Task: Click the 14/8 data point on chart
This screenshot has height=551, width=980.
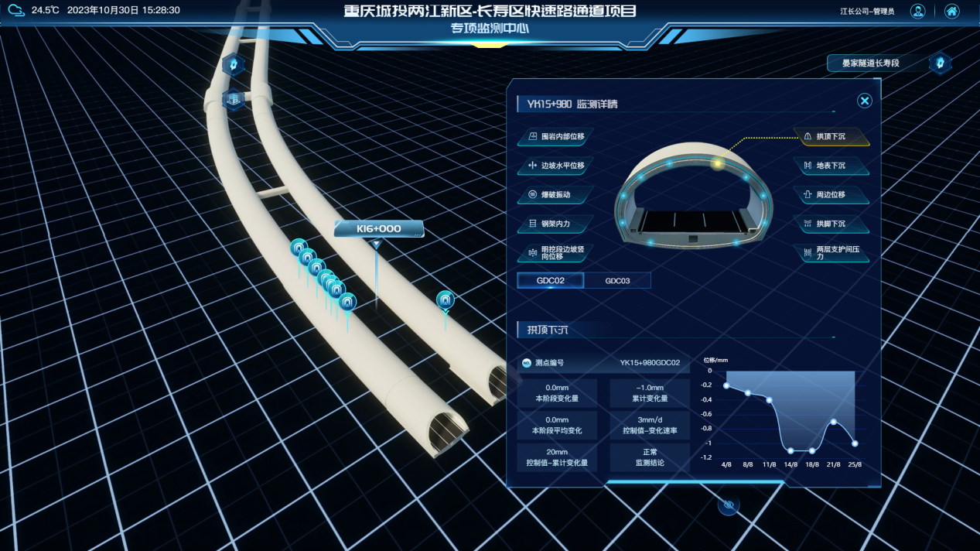Action: coord(790,450)
